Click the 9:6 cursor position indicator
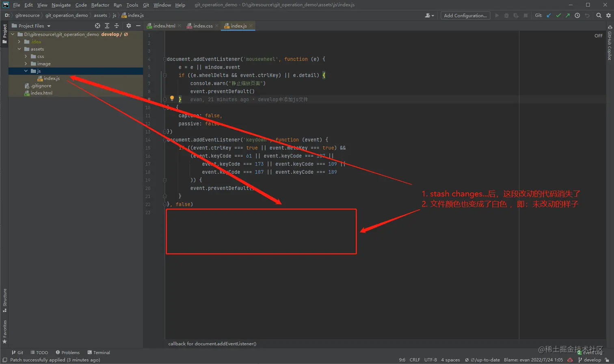Viewport: 614px width, 364px height. click(x=402, y=360)
